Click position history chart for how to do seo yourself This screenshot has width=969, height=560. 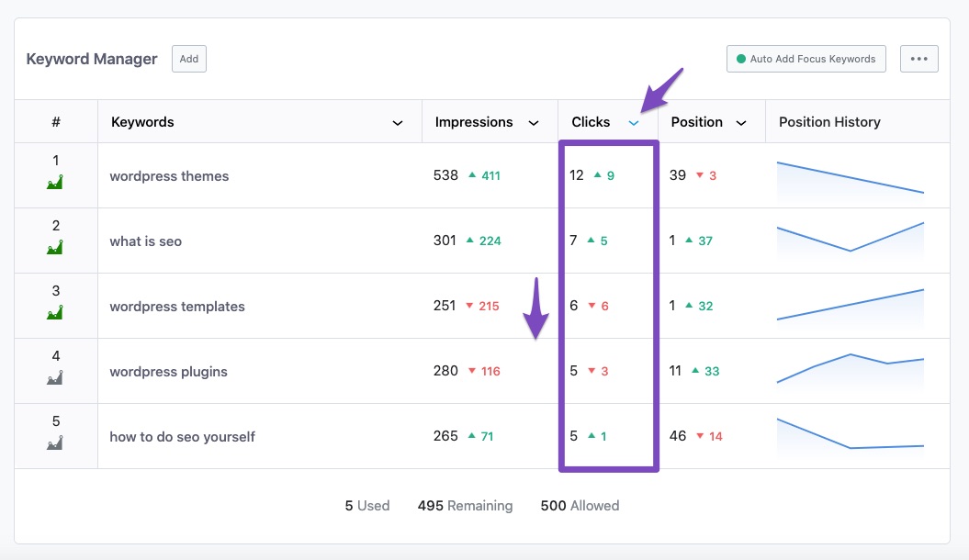point(851,436)
